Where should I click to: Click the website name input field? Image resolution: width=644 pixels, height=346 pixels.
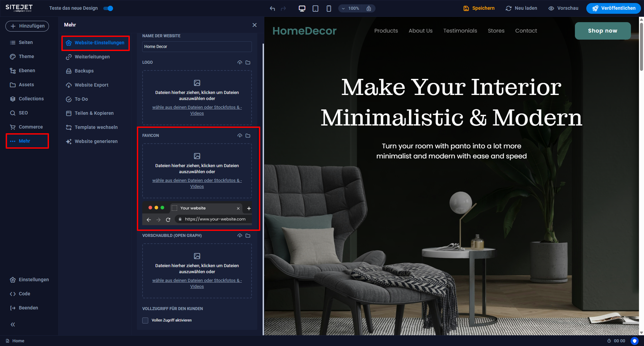(197, 47)
